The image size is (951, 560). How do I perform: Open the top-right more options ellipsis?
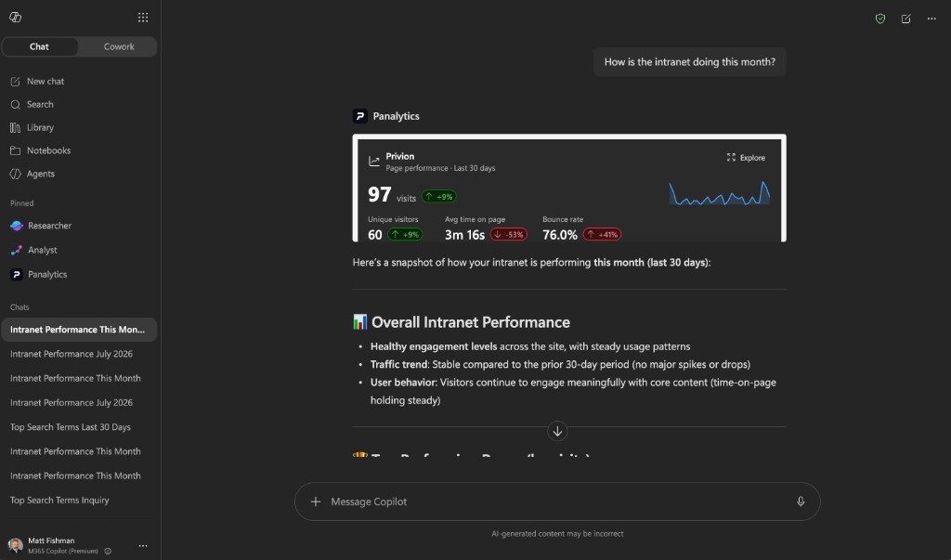point(931,19)
